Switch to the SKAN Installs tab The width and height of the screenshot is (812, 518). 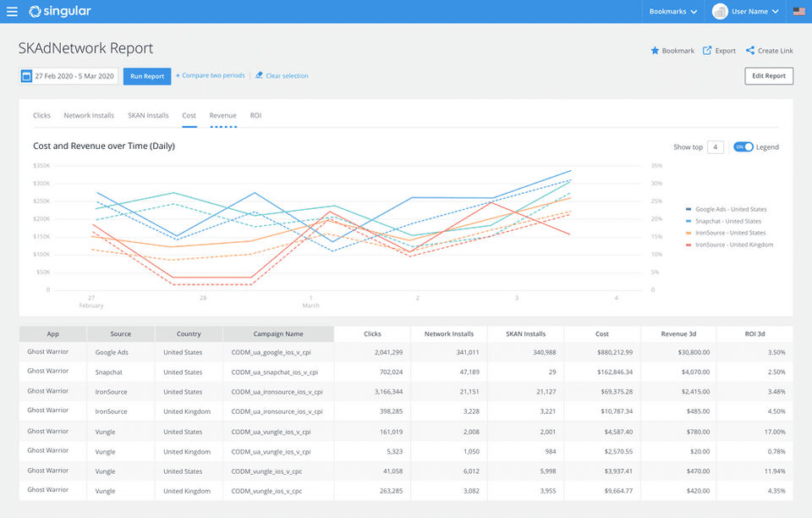(x=149, y=115)
